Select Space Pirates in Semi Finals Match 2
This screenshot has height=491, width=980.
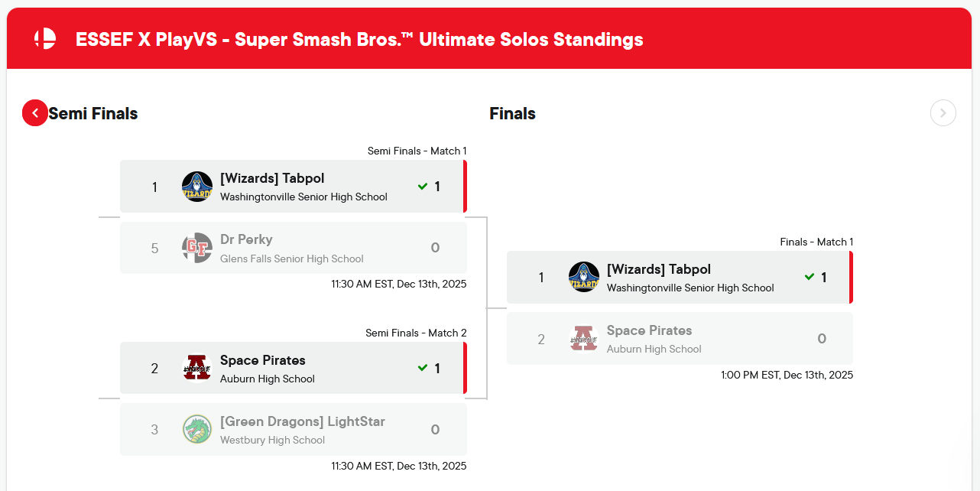[x=263, y=360]
